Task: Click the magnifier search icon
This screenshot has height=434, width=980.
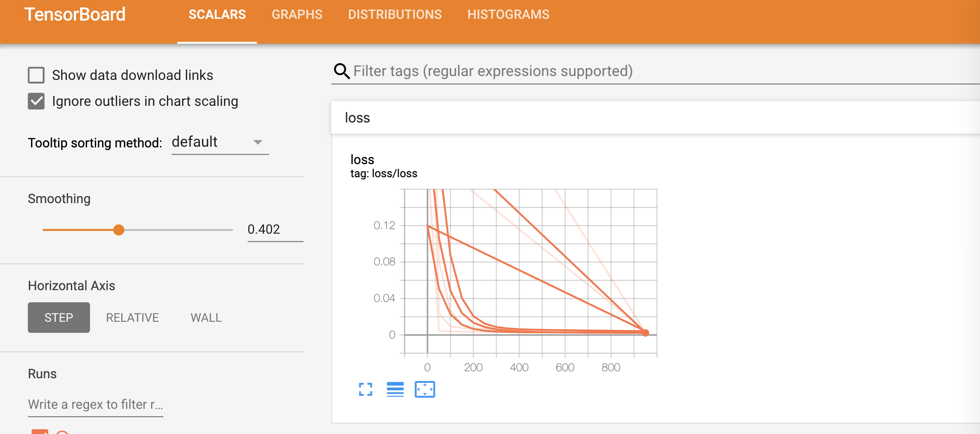Action: tap(341, 71)
